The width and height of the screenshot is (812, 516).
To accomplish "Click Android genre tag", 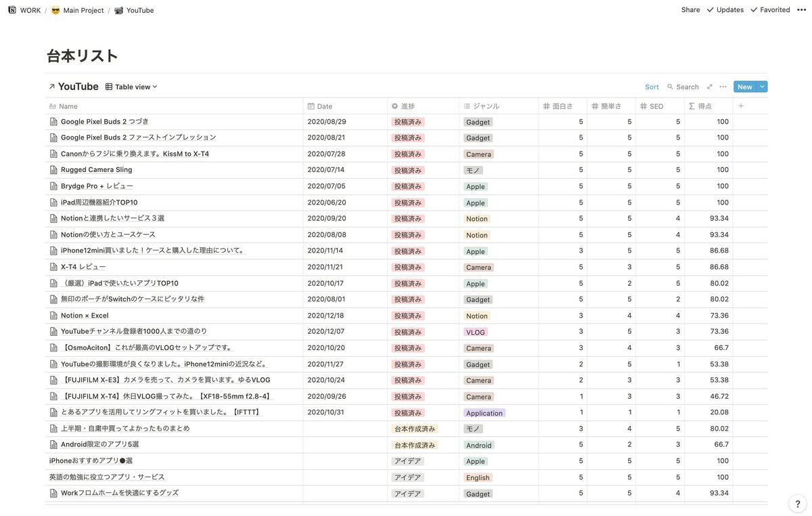I will 479,445.
